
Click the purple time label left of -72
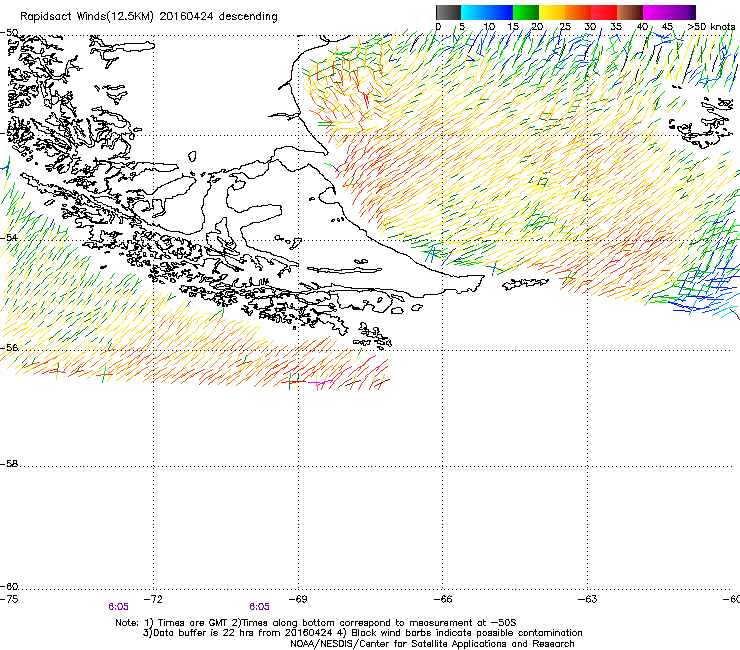click(118, 607)
